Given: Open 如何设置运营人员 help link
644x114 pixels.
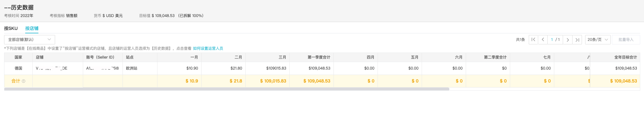Looking at the screenshot, I should coord(208,48).
